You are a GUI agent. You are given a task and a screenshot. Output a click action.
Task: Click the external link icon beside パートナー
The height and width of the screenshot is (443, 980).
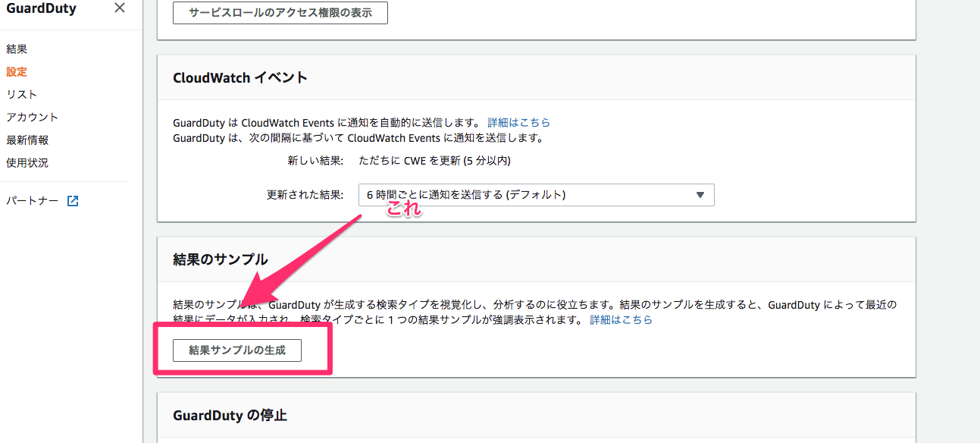point(73,201)
